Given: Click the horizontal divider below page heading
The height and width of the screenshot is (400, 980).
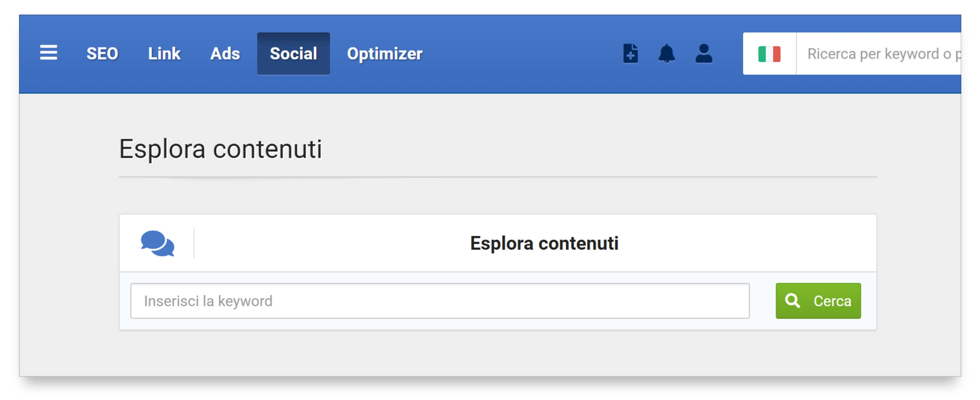Looking at the screenshot, I should (497, 177).
